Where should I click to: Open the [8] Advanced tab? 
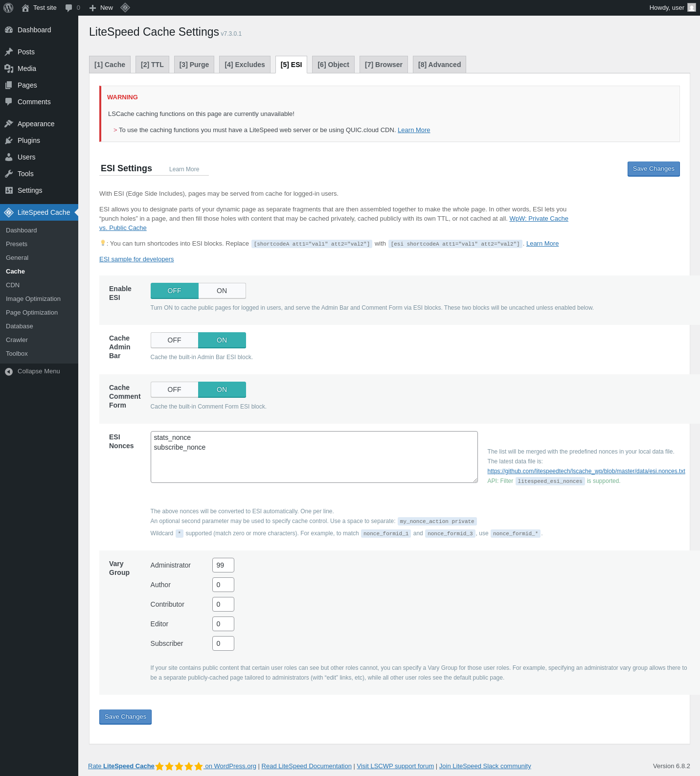(x=439, y=65)
